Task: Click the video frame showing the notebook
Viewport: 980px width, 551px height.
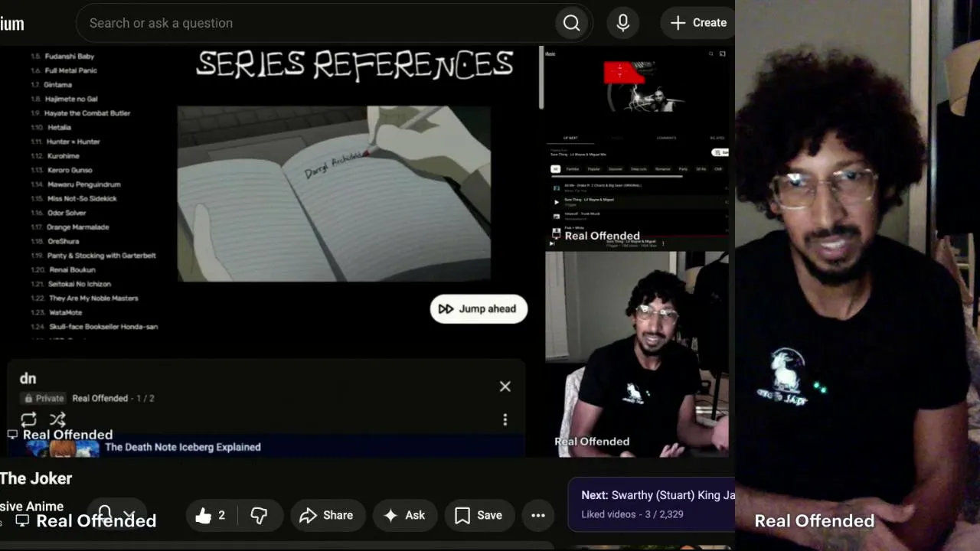Action: click(334, 194)
